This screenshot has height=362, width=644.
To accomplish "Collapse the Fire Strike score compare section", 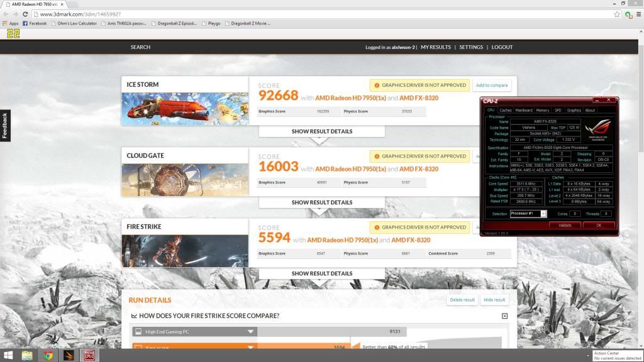I will pos(505,316).
